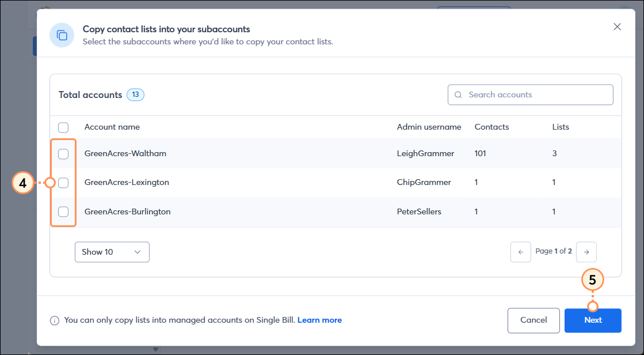Click the info circle icon near the footer note
Viewport: 644px width, 355px height.
click(55, 320)
